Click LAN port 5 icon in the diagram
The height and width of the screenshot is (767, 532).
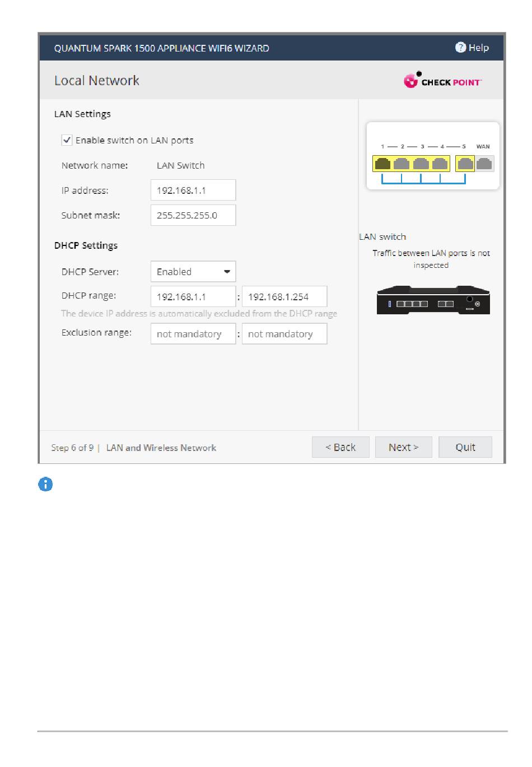coord(465,164)
